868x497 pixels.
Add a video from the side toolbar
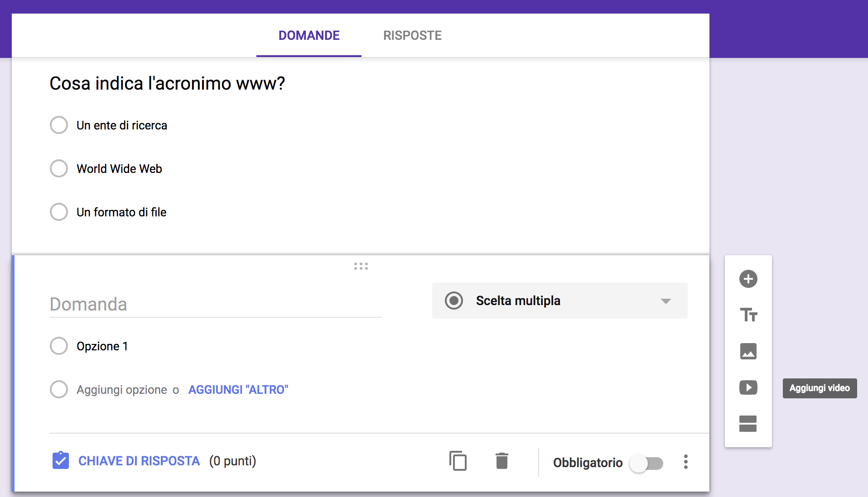click(x=748, y=387)
